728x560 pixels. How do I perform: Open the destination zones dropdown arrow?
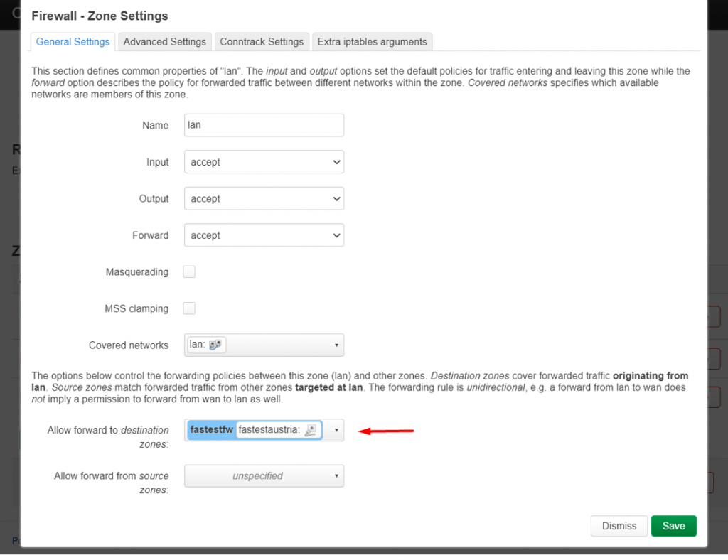335,430
